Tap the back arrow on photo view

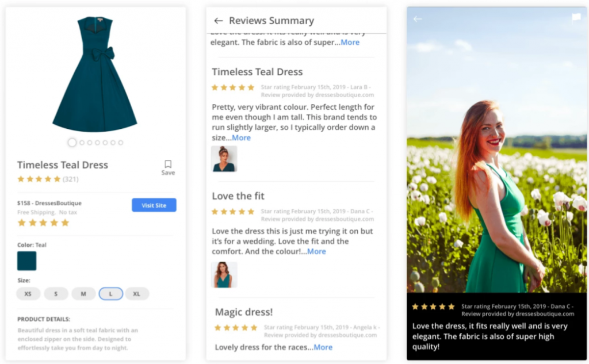tap(418, 19)
